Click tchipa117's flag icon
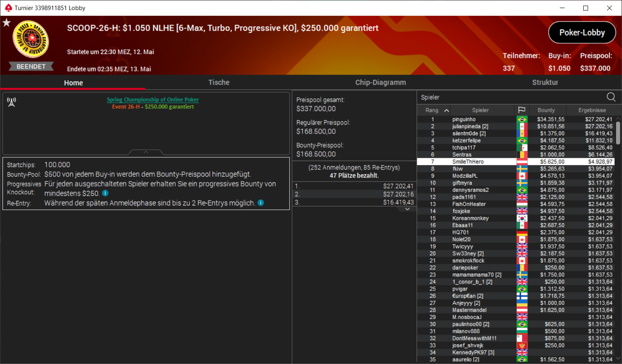This screenshot has width=622, height=364. [522, 148]
